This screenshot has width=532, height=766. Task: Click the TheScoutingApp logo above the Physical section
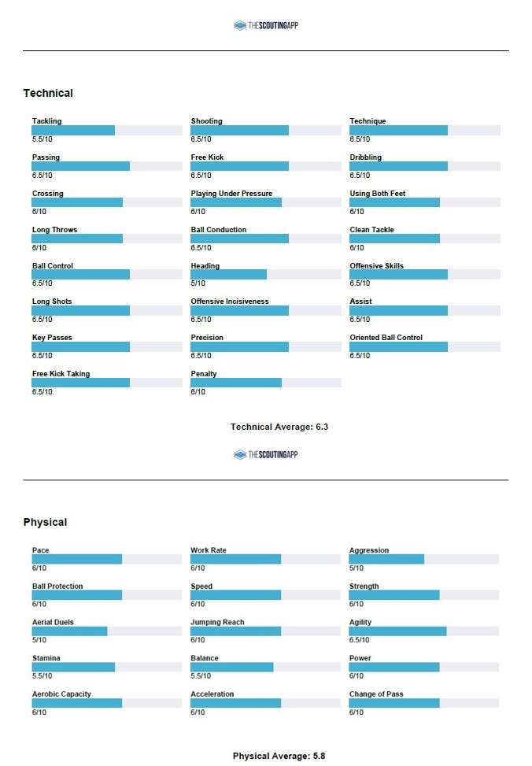point(266,455)
